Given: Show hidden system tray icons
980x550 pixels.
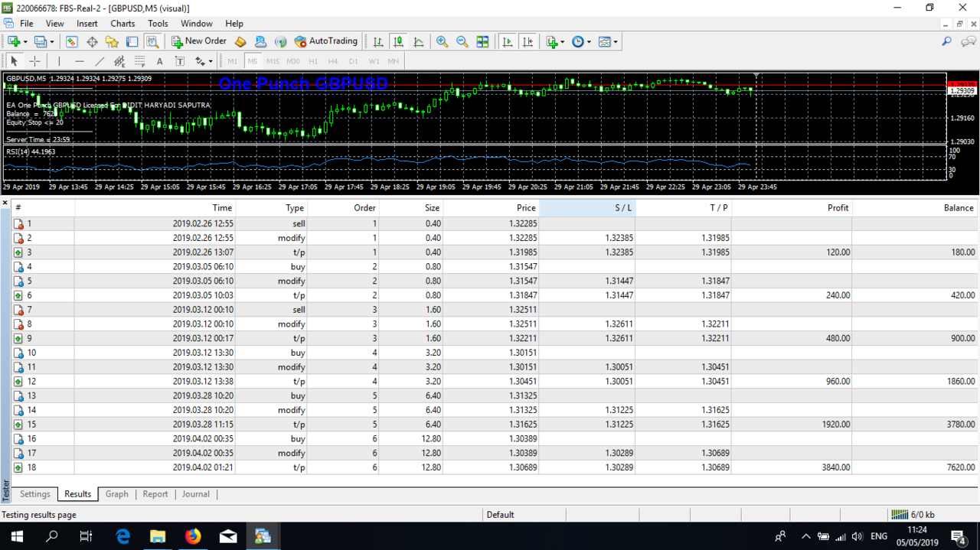Looking at the screenshot, I should coord(806,536).
